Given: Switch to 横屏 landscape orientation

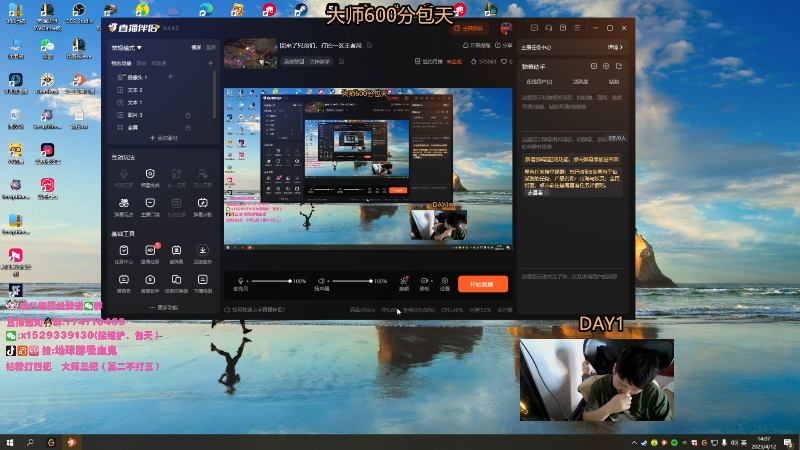Looking at the screenshot, I should 196,47.
